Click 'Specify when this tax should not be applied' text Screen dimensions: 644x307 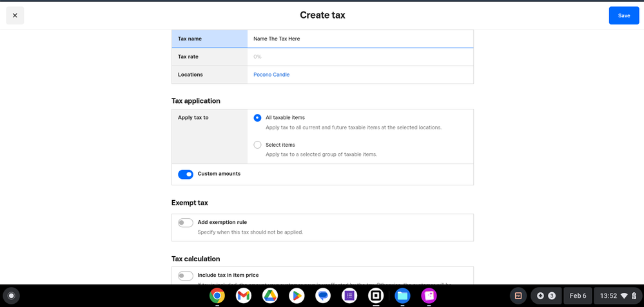coord(250,232)
